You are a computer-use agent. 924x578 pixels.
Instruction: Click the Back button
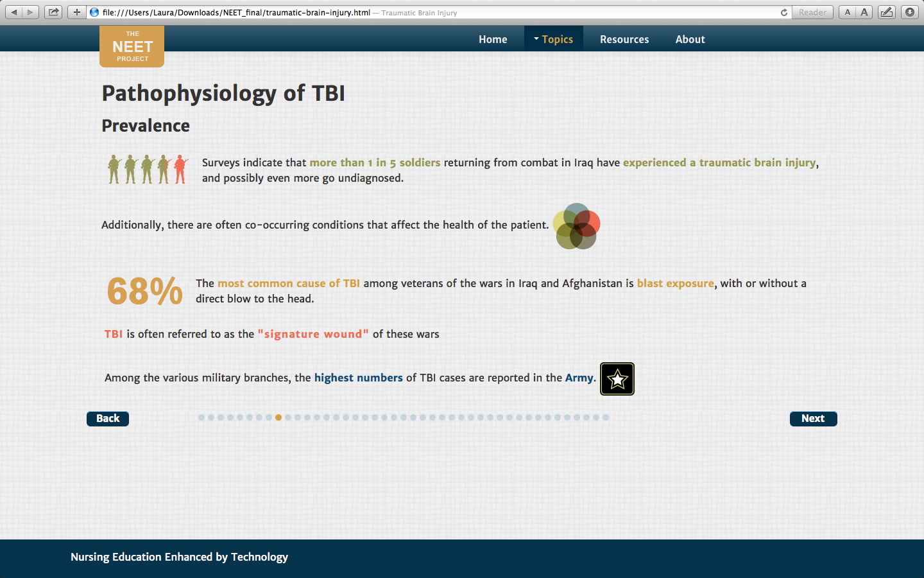[x=108, y=419]
